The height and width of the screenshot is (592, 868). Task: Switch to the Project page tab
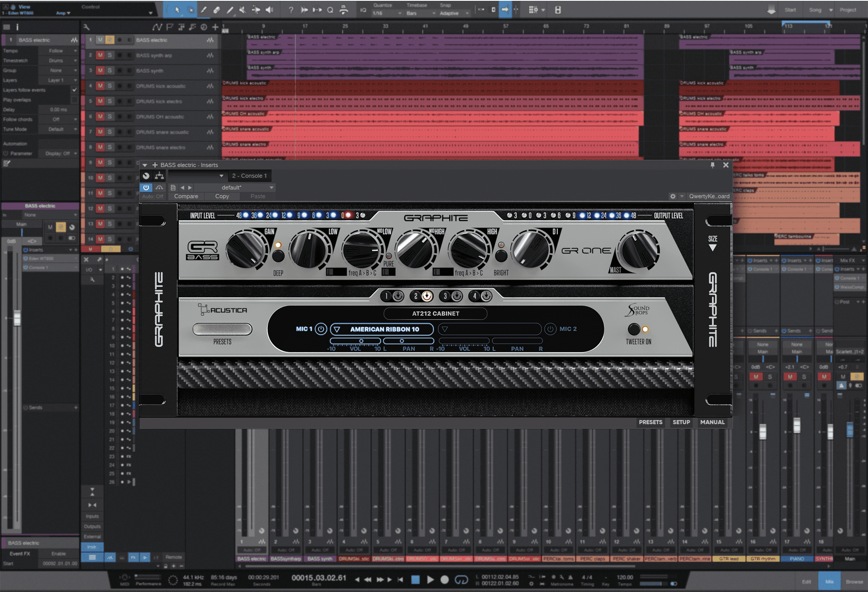click(x=848, y=10)
